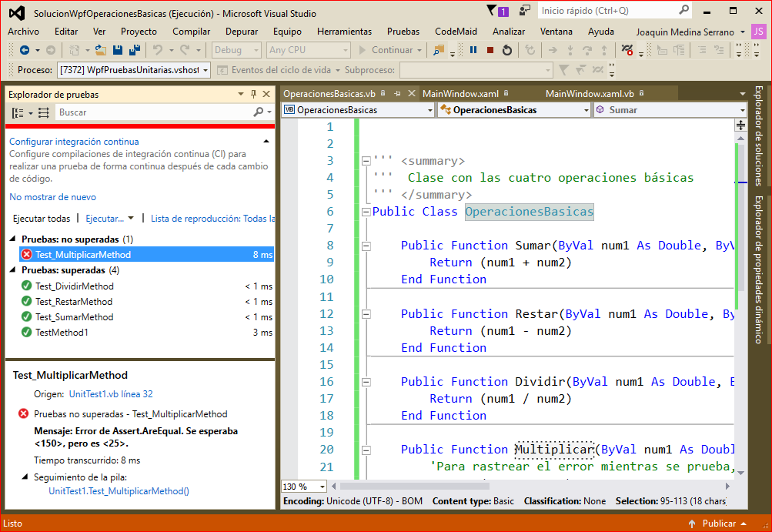Close the Explorador de pruebas panel
772x532 pixels.
[266, 94]
